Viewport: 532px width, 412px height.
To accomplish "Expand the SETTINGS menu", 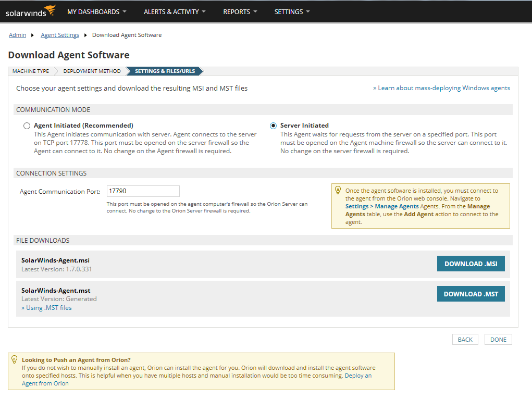I will pos(292,11).
